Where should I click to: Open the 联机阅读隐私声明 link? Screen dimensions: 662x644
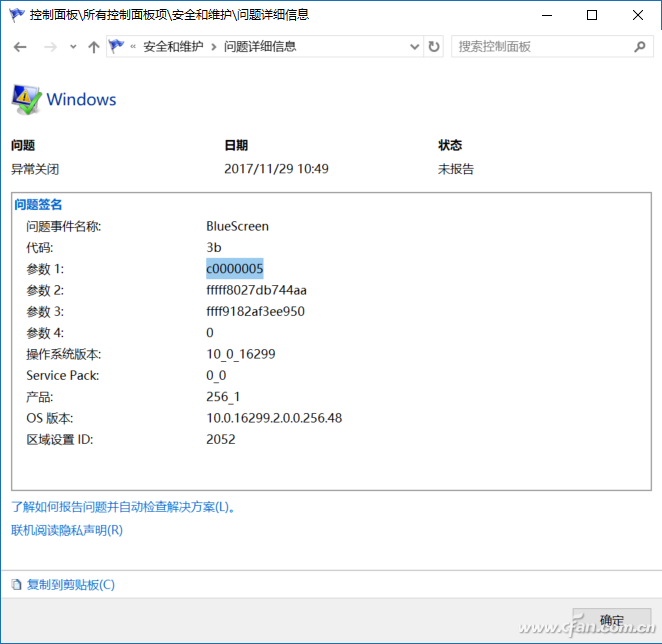click(x=67, y=530)
